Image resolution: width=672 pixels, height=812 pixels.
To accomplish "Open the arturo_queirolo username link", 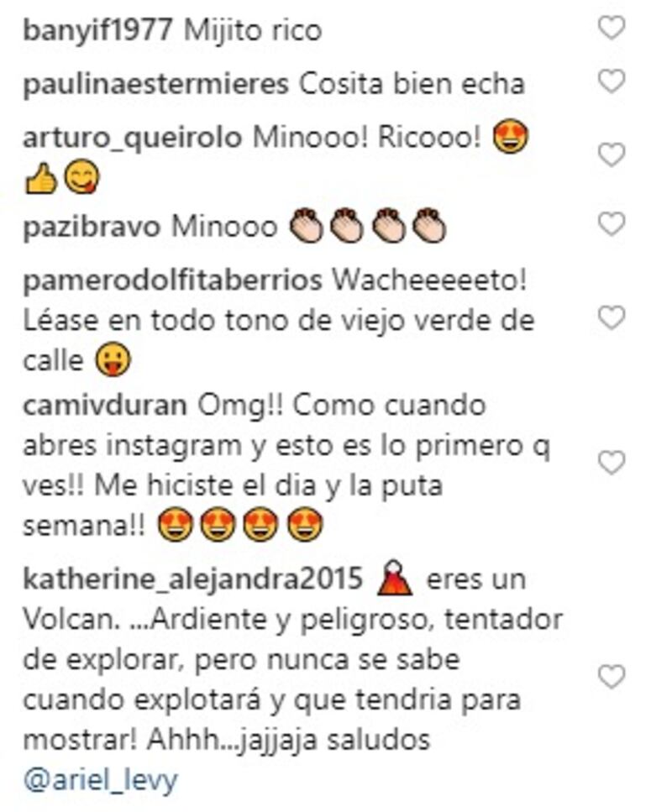I will 133,139.
